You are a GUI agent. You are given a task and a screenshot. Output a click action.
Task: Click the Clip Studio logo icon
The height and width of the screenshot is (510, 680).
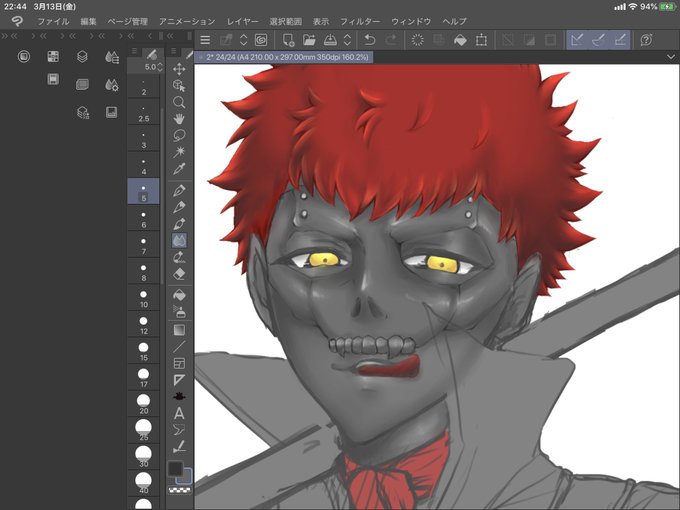(17, 21)
